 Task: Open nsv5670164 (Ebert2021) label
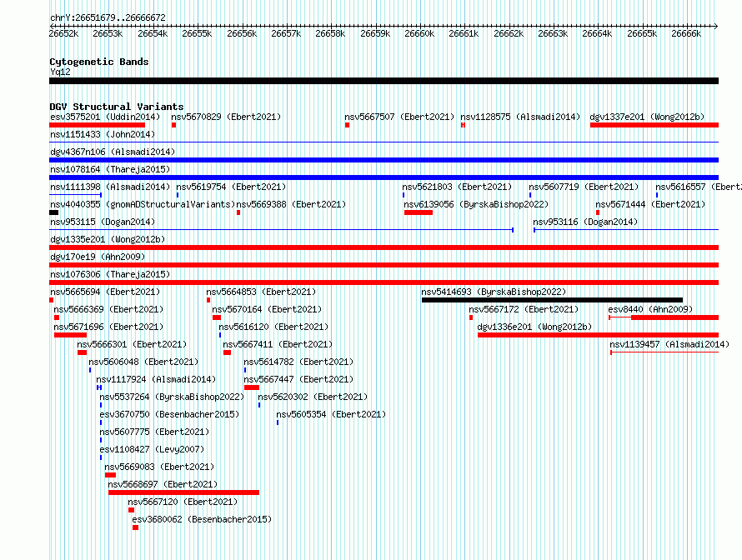click(267, 309)
